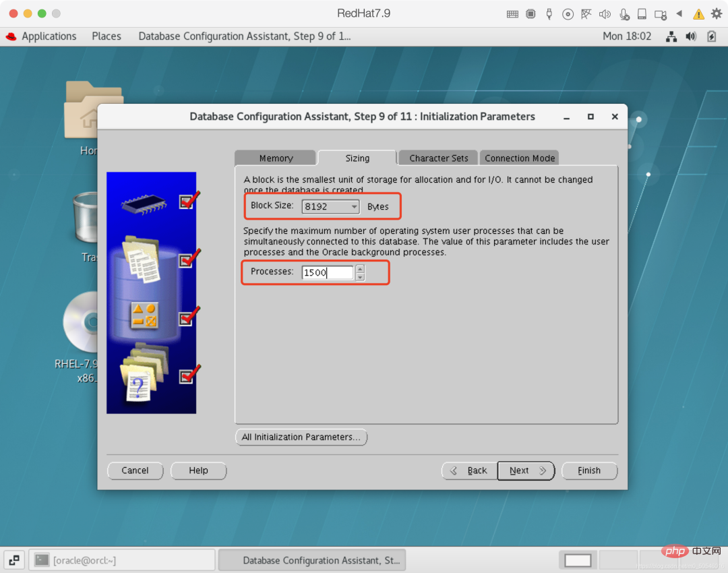Toggle the memory chip step checkbox

click(187, 201)
